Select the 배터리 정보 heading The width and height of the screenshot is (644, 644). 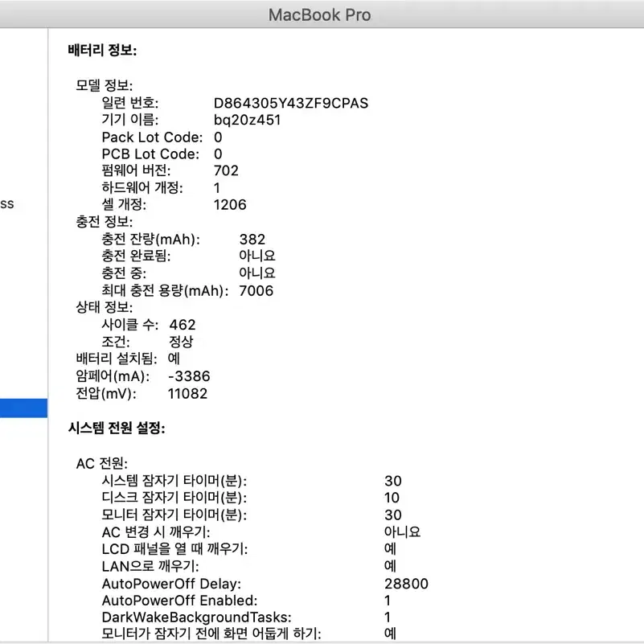click(102, 50)
